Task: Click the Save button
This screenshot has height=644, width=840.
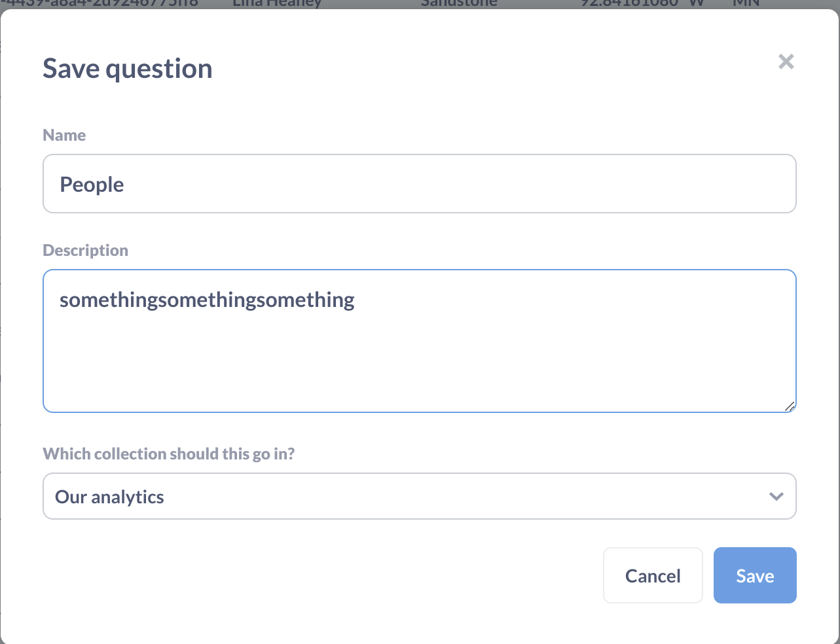Action: coord(754,575)
